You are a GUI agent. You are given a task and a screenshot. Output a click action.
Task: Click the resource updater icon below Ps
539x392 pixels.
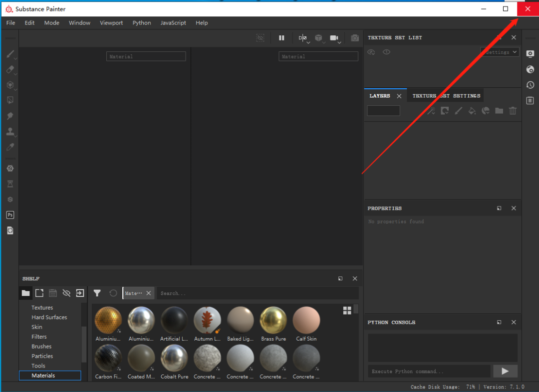10,230
